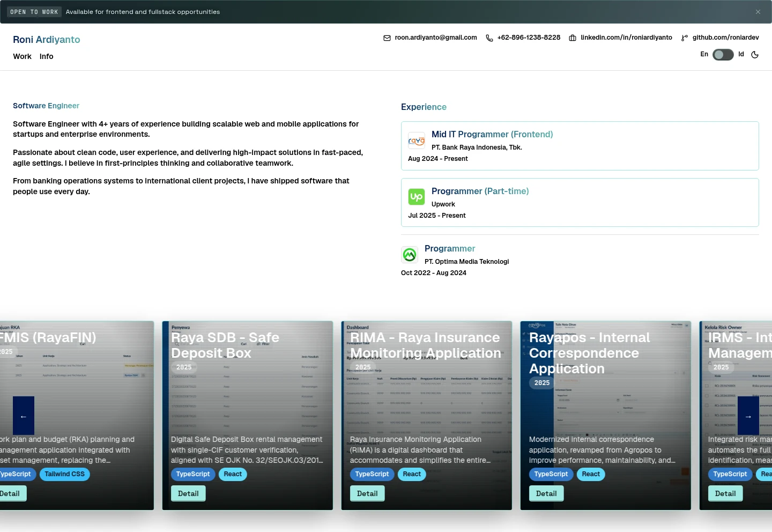Select the PT. Optima Media Teknologi entry
The height and width of the screenshot is (532, 772).
[580, 260]
